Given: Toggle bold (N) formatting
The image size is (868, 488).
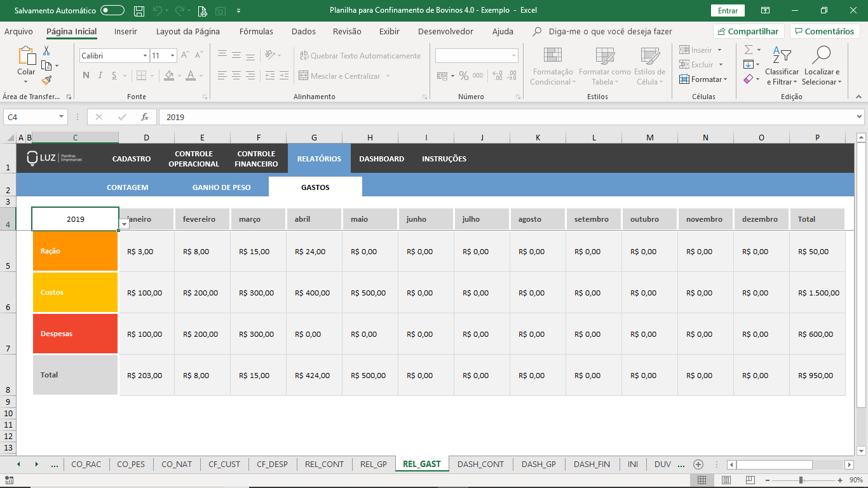Looking at the screenshot, I should pos(86,76).
